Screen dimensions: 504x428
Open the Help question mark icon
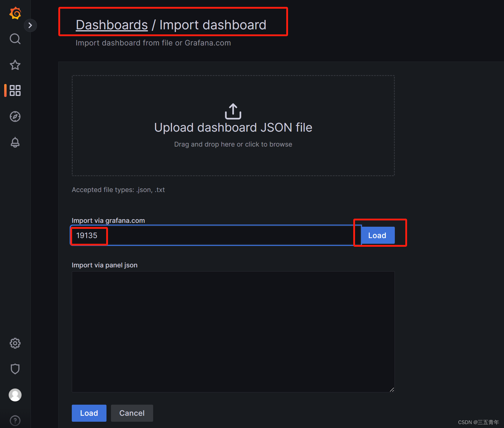[x=15, y=421]
